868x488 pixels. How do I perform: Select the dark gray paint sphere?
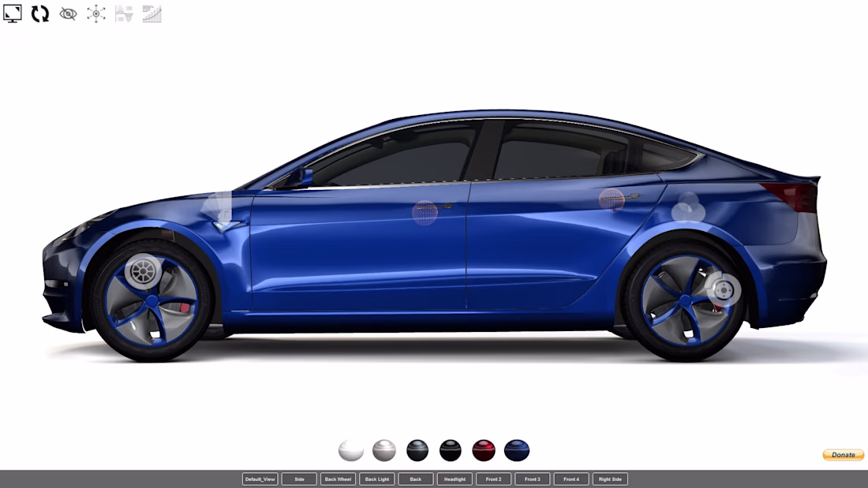(417, 450)
